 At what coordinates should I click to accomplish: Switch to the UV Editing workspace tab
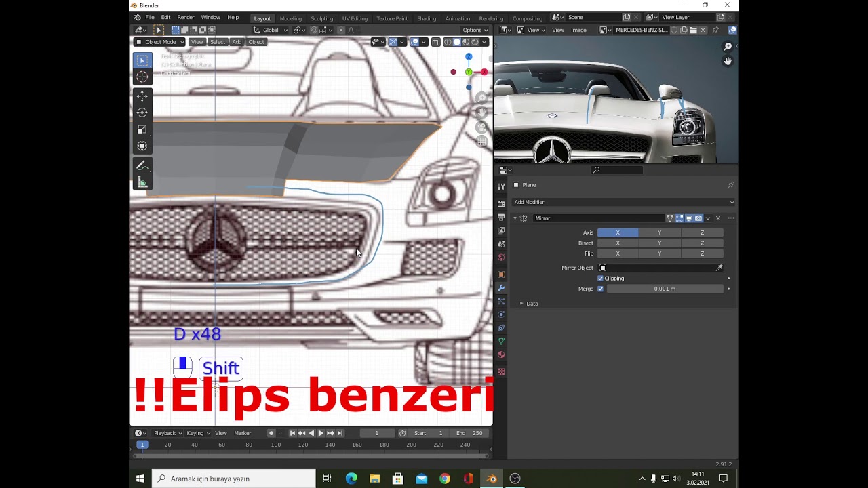(x=355, y=18)
